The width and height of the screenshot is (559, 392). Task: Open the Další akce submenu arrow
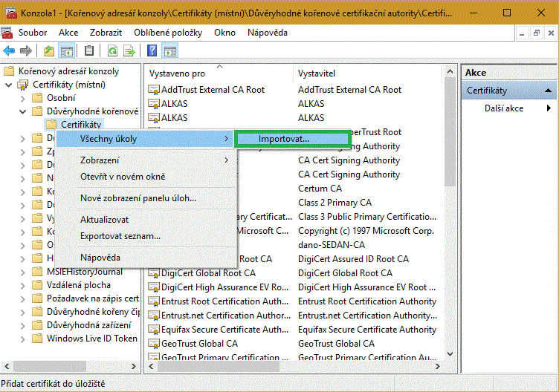(x=549, y=108)
